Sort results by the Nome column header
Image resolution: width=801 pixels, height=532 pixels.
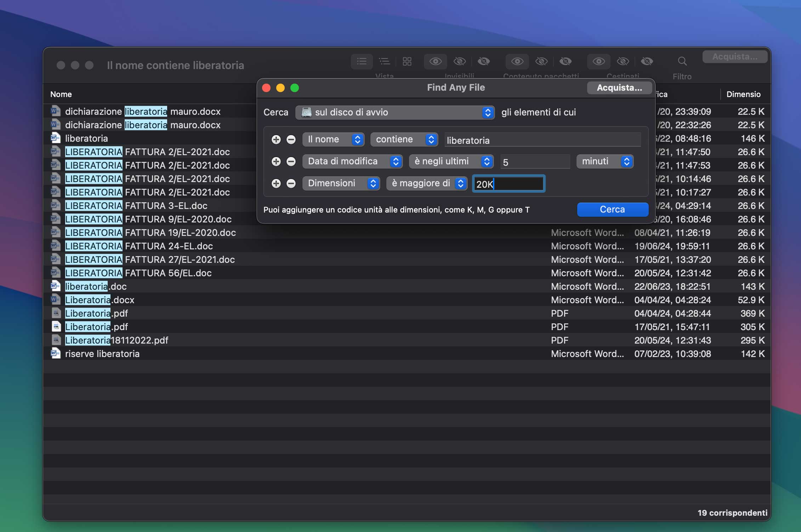[x=61, y=94]
